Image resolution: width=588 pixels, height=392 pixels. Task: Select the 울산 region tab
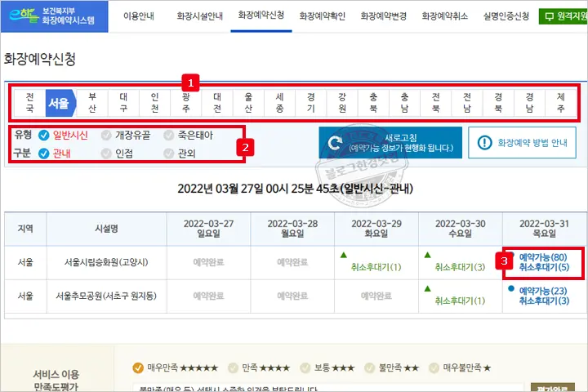(248, 103)
